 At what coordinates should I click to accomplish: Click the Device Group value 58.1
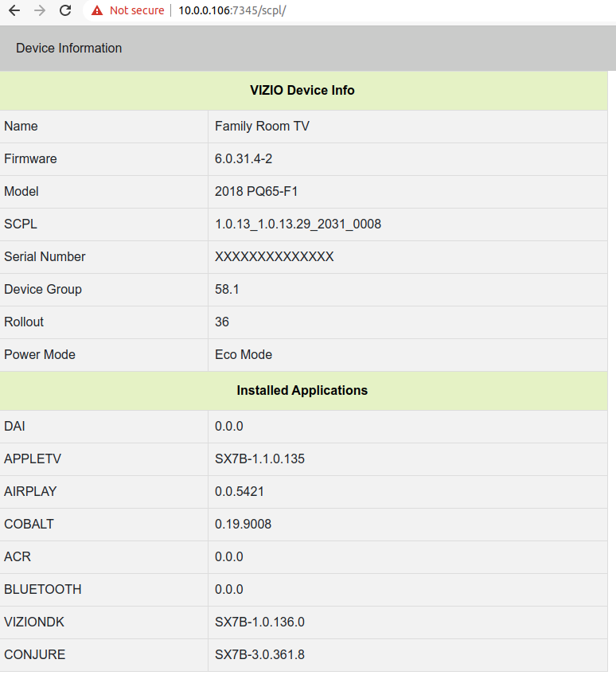coord(227,289)
